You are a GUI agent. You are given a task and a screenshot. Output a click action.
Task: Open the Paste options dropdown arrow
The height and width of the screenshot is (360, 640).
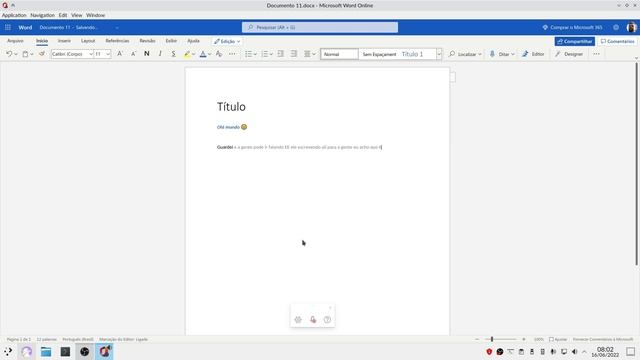pyautogui.click(x=32, y=54)
